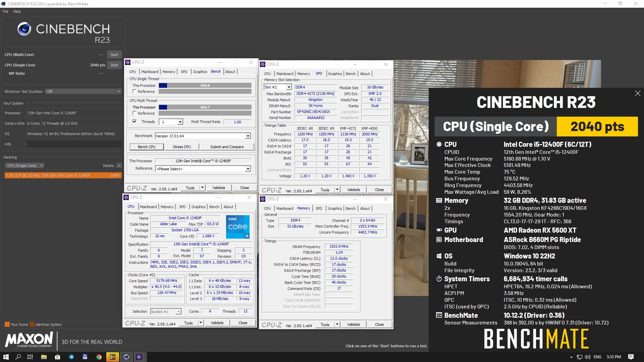Open Telegram from the taskbar
Viewport: 644px width, 362px height.
click(x=71, y=357)
